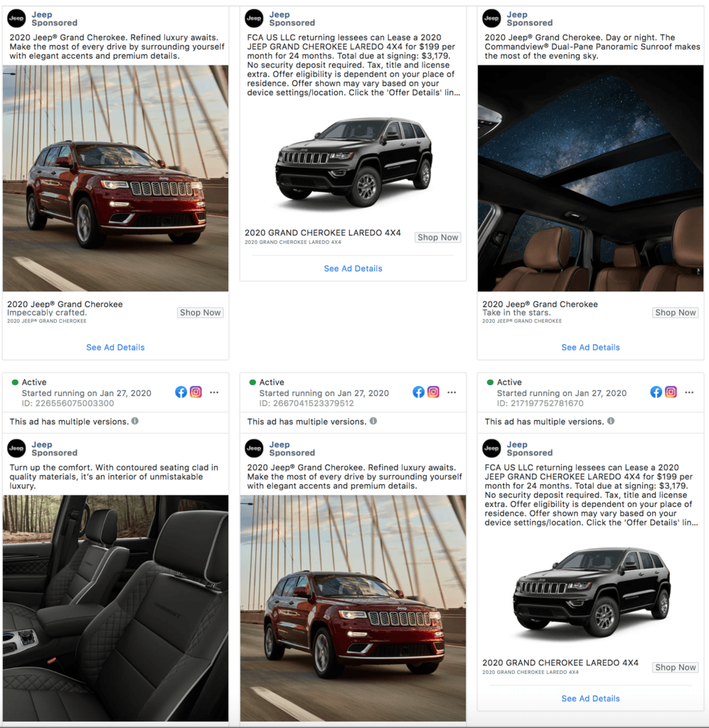Open info icon beside multiple versions, middle lower ad

pyautogui.click(x=373, y=421)
